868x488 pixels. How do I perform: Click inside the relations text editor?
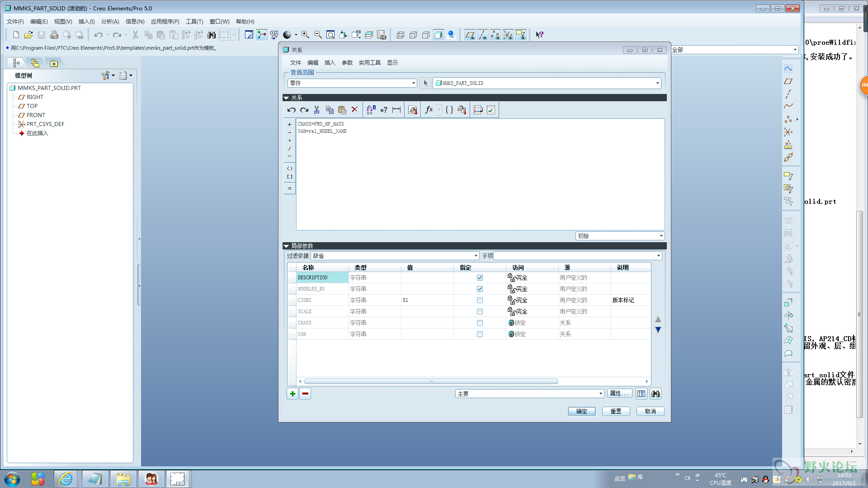[x=480, y=174]
